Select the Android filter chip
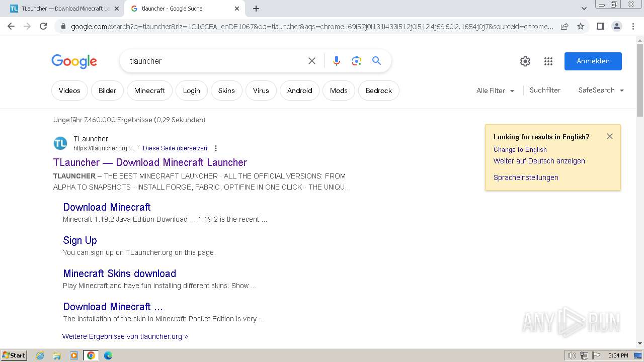Screen dimensions: 644x362 click(x=300, y=90)
